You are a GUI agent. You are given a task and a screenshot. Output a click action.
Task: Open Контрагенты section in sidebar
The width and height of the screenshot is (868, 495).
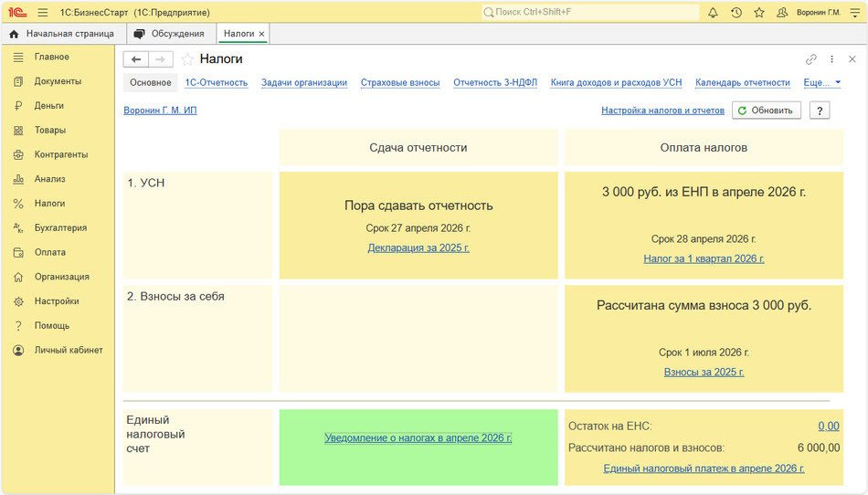pos(61,154)
